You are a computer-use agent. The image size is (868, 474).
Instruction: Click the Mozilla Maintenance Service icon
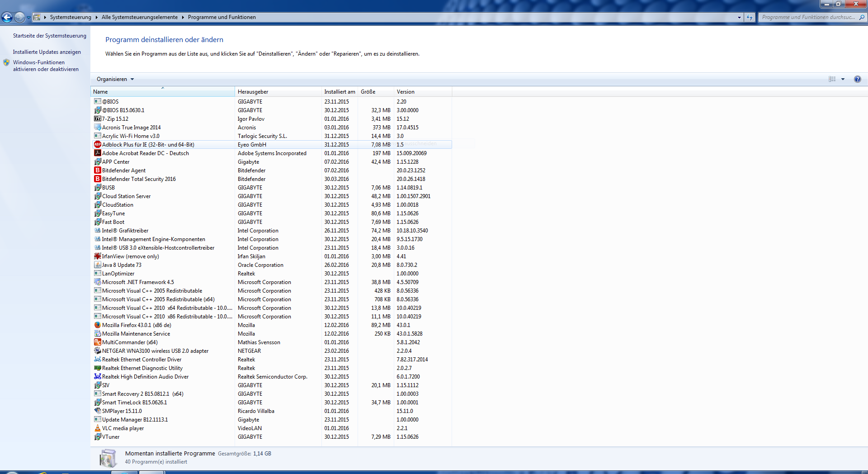[97, 334]
